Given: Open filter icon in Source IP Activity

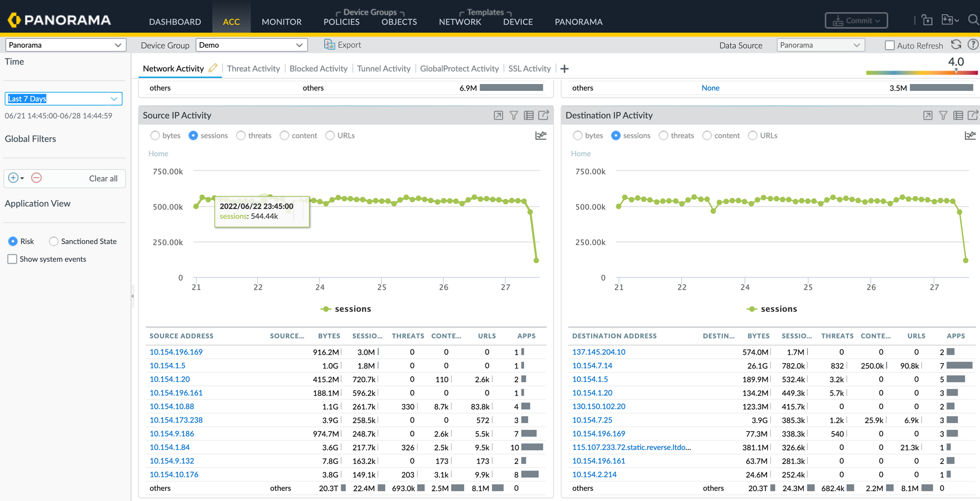Looking at the screenshot, I should pos(514,116).
